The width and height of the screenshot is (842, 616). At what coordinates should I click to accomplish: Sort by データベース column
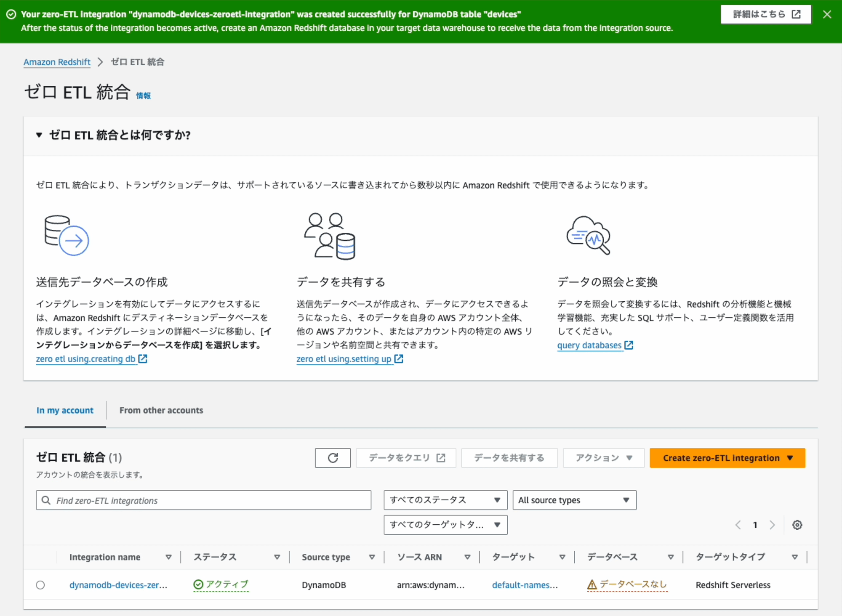point(671,557)
